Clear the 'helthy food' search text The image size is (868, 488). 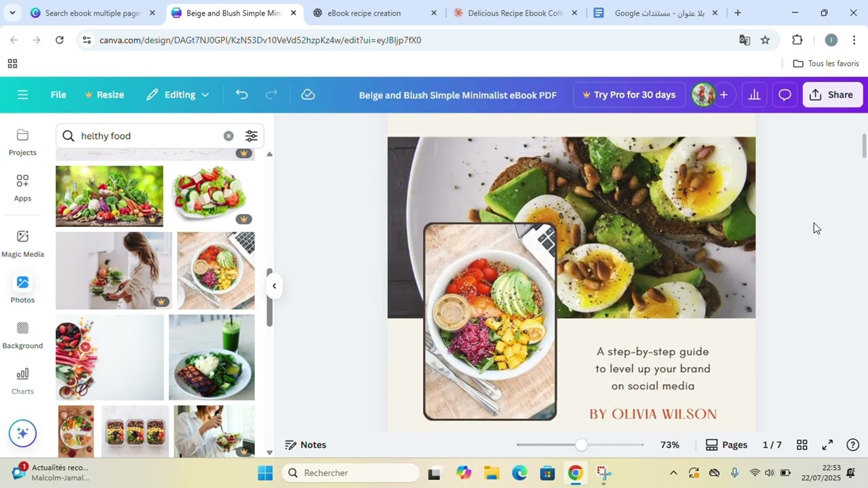coord(229,136)
